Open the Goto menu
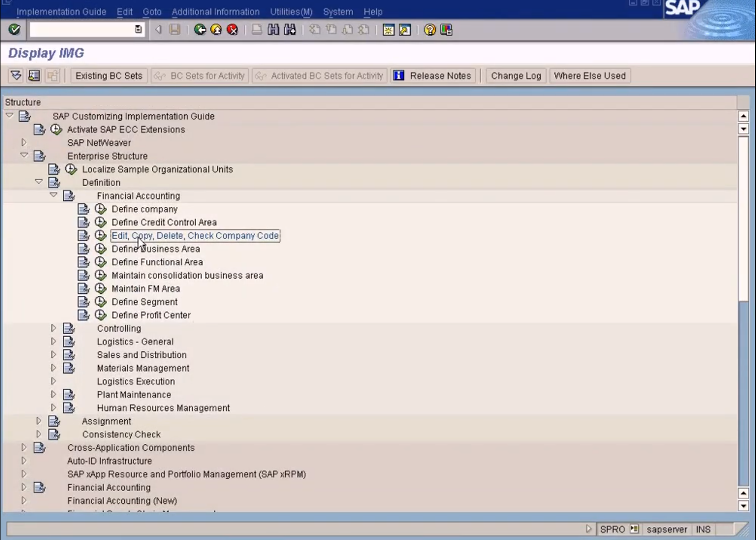Image resolution: width=756 pixels, height=540 pixels. tap(152, 12)
